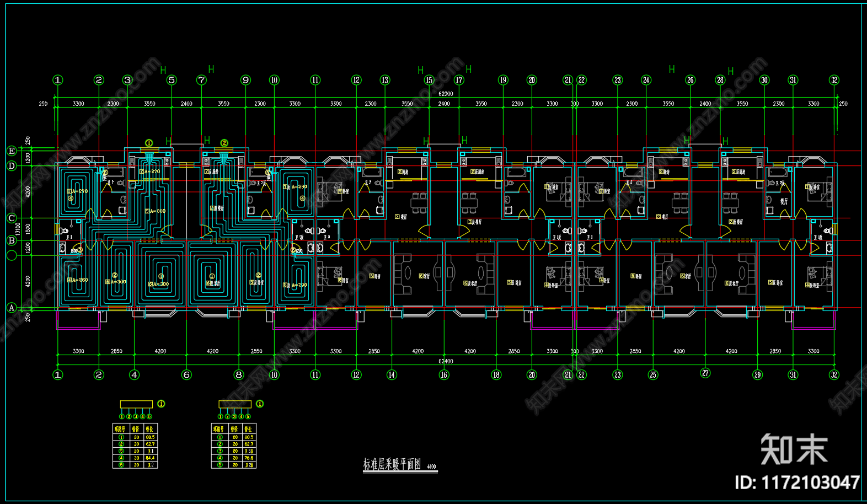867x504 pixels.
Task: Select grid bubble number 30
Action: pos(764,80)
